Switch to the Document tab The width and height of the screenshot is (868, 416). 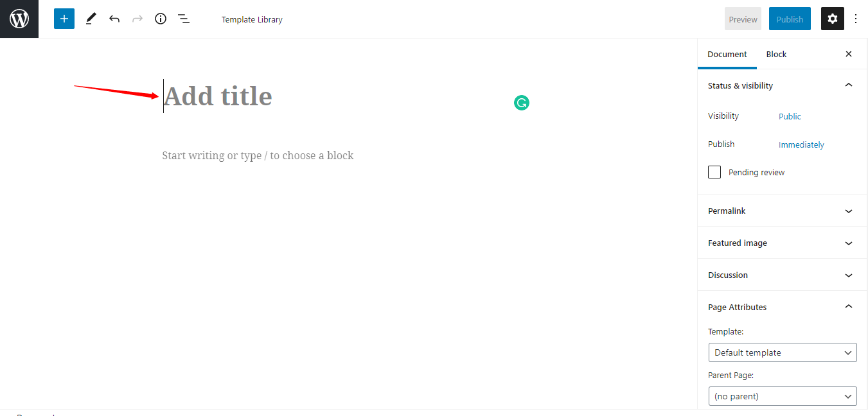click(x=727, y=54)
